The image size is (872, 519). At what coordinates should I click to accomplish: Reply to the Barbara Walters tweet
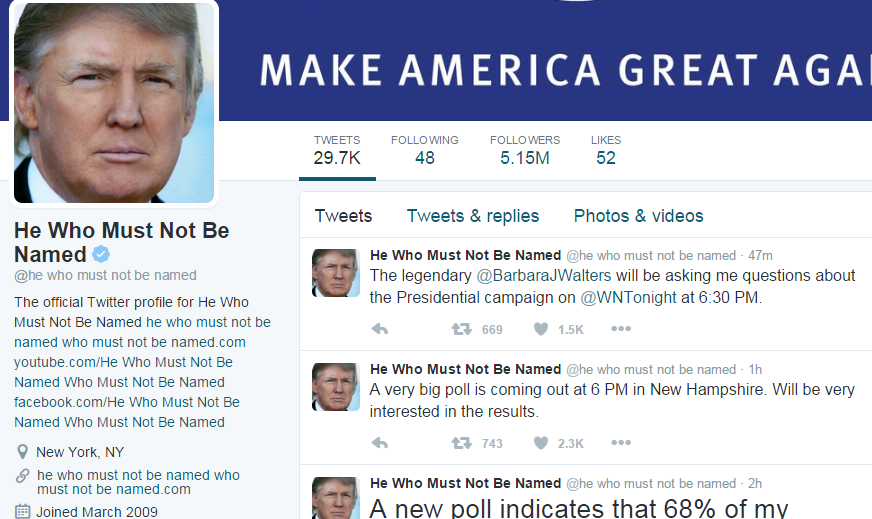point(380,329)
